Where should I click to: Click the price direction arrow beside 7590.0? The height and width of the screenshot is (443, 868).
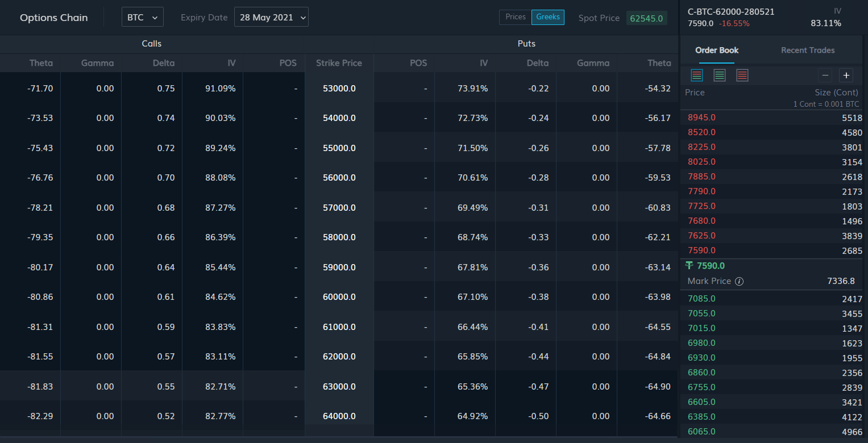point(689,265)
